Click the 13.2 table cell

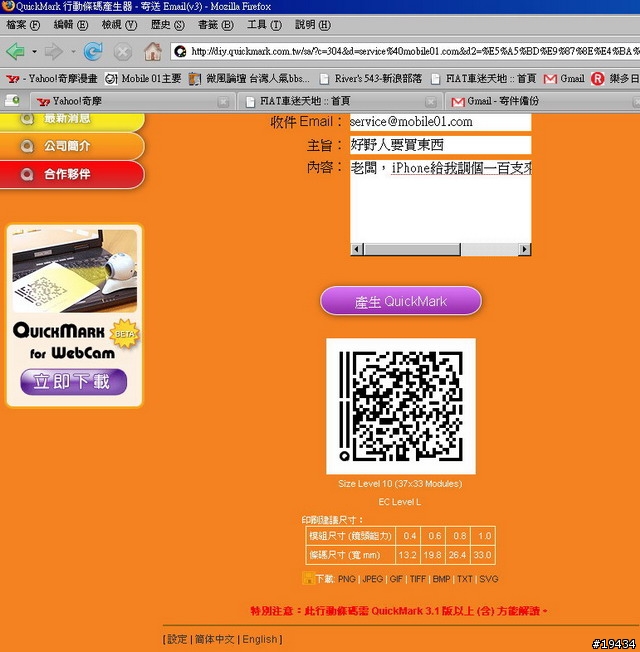(408, 555)
